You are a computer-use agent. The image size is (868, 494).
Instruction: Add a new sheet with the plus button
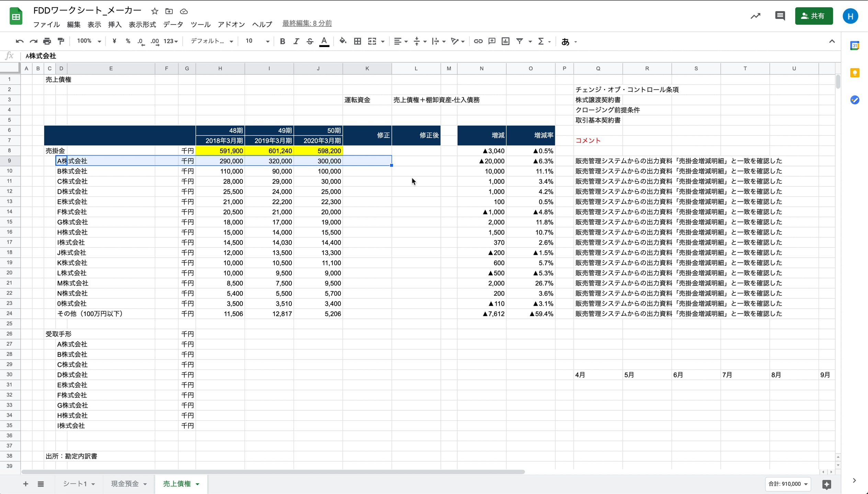click(x=25, y=484)
